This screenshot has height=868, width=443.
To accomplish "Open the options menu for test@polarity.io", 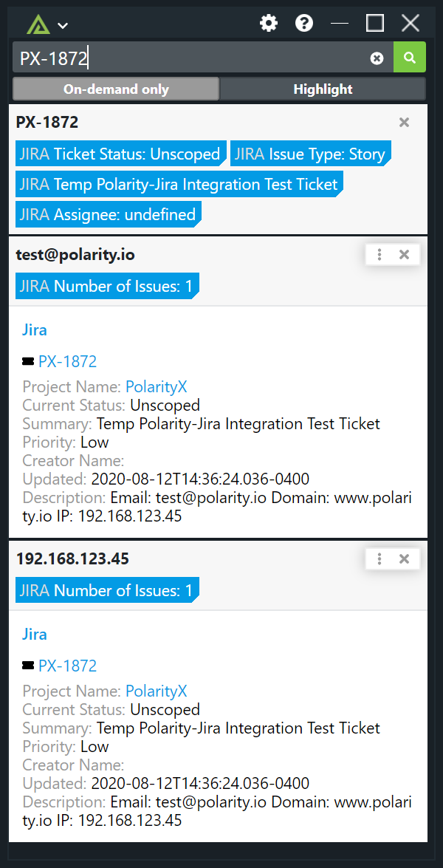I will (x=380, y=255).
